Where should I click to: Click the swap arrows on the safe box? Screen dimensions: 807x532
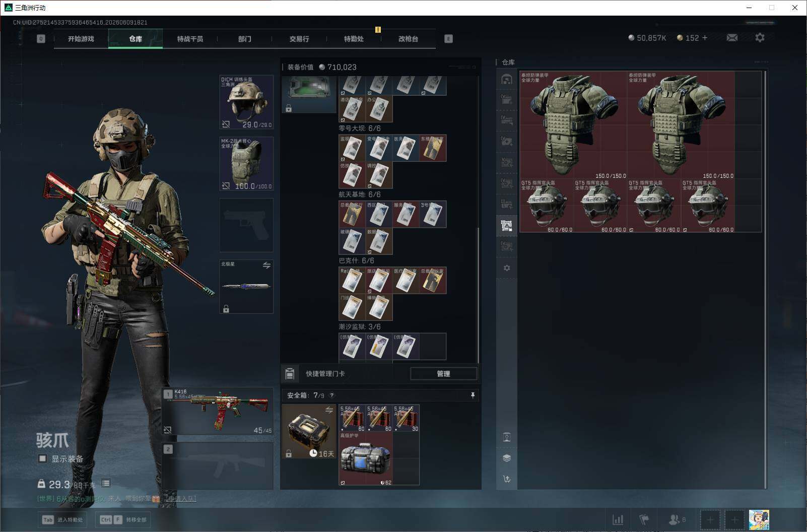[329, 410]
